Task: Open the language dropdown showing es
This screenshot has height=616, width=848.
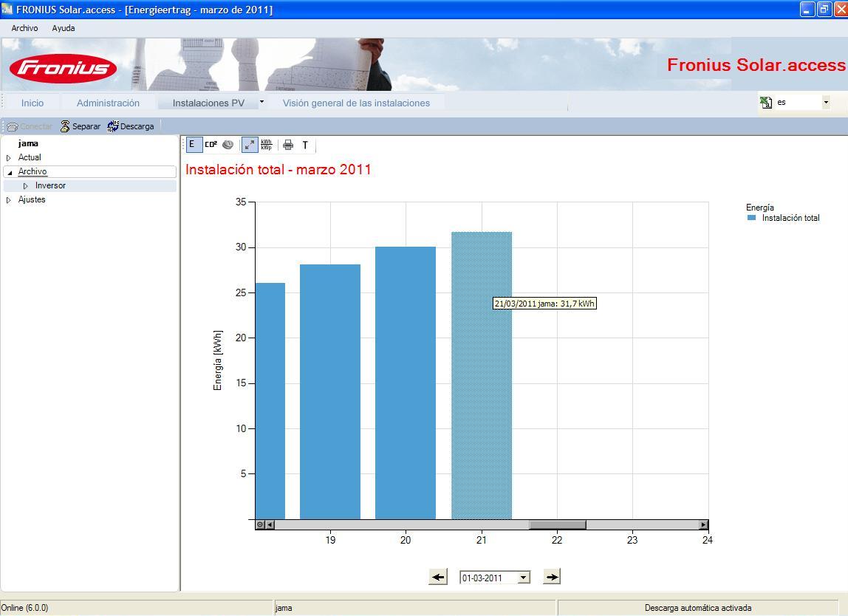Action: 826,102
